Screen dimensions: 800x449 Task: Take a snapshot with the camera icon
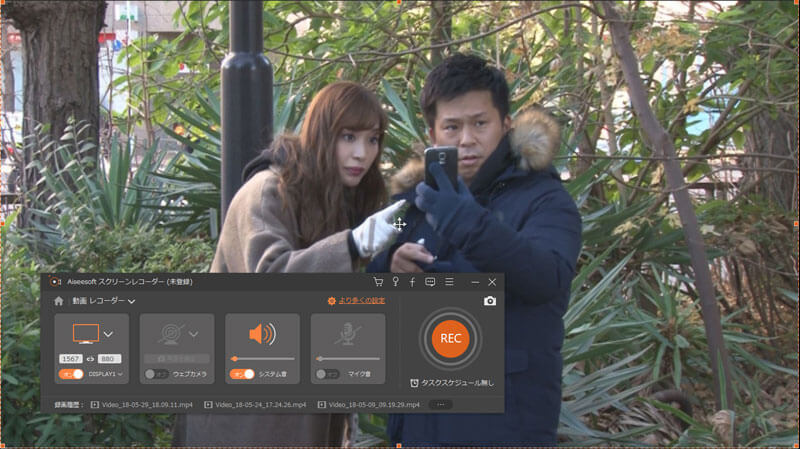[x=490, y=300]
